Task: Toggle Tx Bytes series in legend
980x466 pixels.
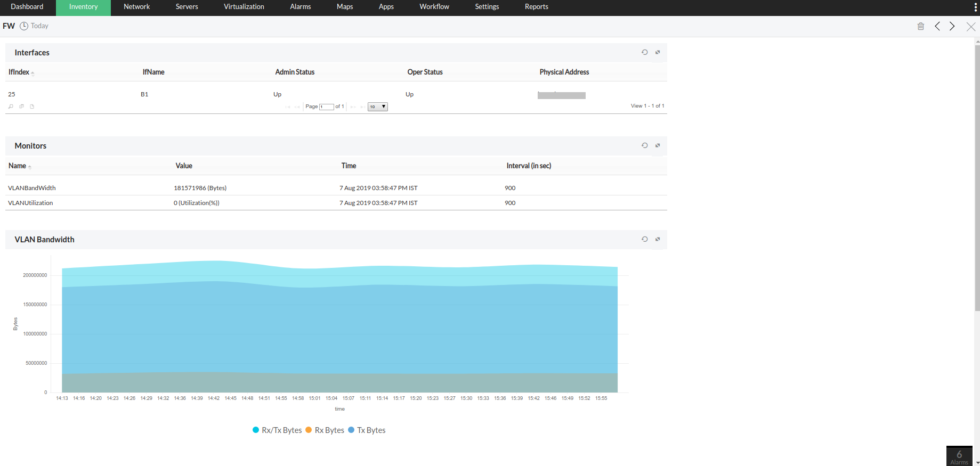Action: click(367, 430)
